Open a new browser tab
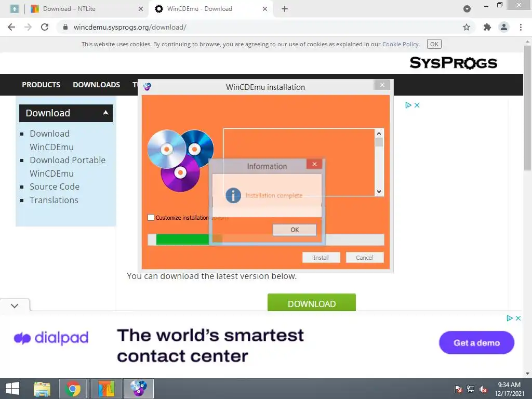Image resolution: width=532 pixels, height=399 pixels. (x=285, y=9)
